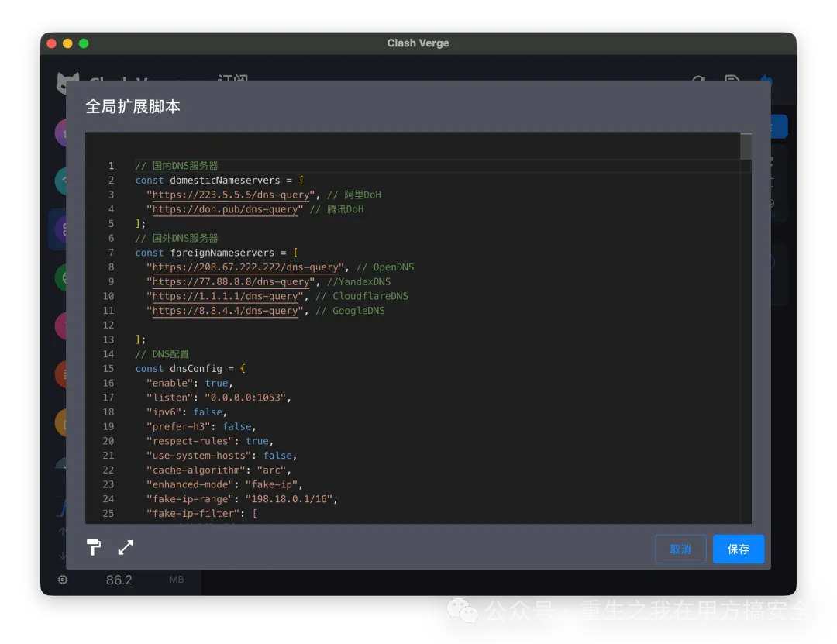Image resolution: width=837 pixels, height=644 pixels.
Task: Click the code editor's vertical scrollbar thumb
Action: click(746, 146)
